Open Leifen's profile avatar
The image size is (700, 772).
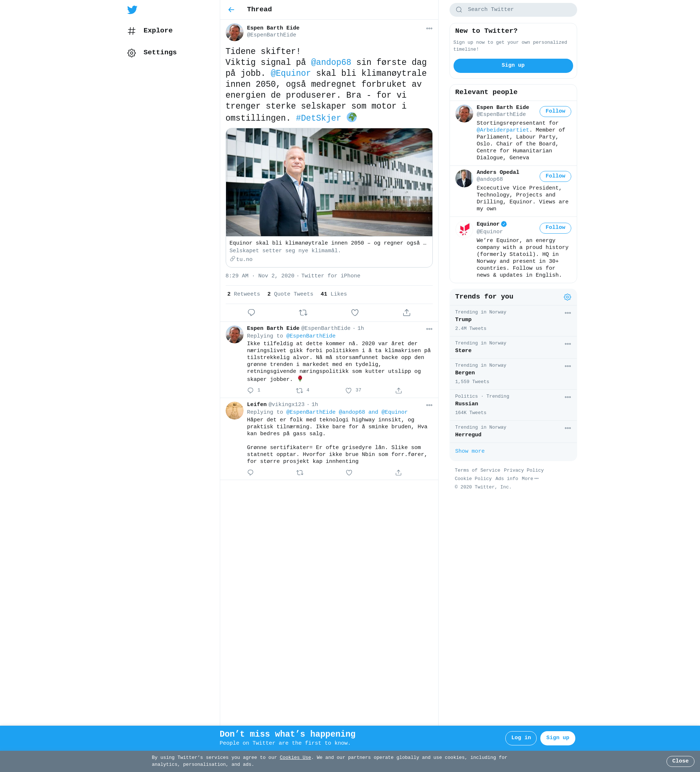point(234,410)
